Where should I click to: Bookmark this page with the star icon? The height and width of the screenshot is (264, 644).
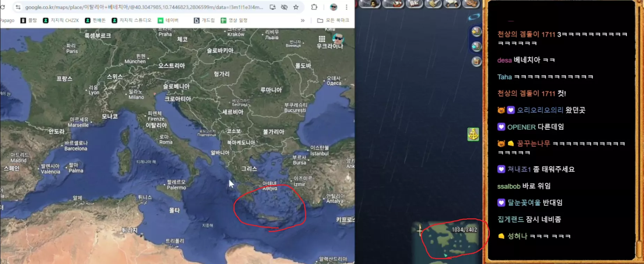click(296, 7)
